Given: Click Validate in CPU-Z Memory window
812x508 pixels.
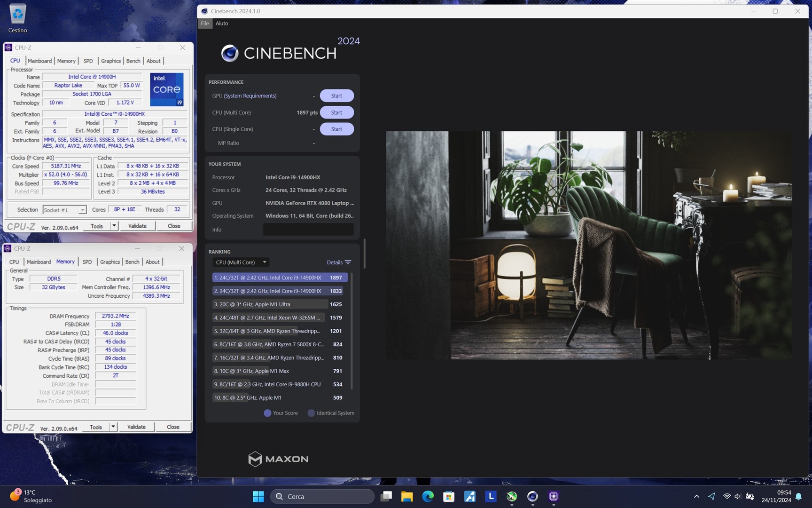Looking at the screenshot, I should point(136,427).
